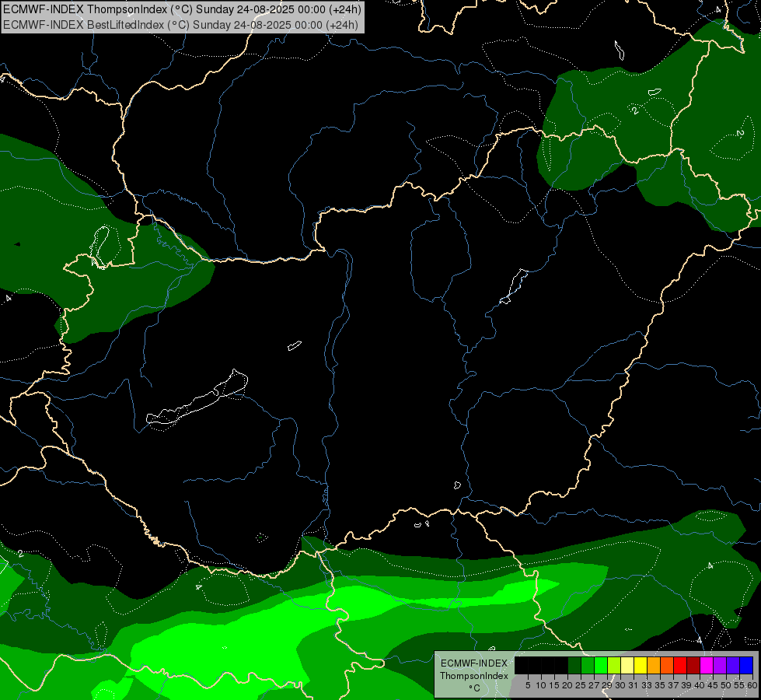Screen dimensions: 761x700
Task: Click the purple 45–50 legend swatch
Action: coord(720,665)
